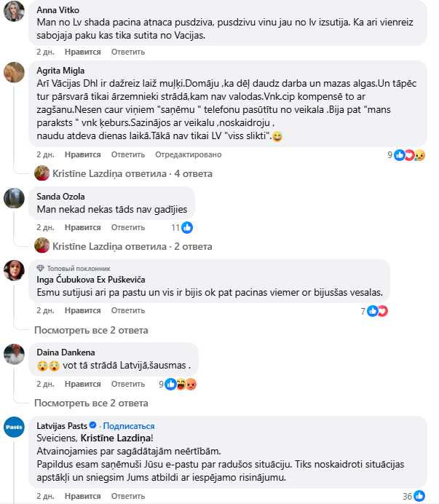
Task: Open edit history via Отредактировано
Action: pyautogui.click(x=188, y=154)
